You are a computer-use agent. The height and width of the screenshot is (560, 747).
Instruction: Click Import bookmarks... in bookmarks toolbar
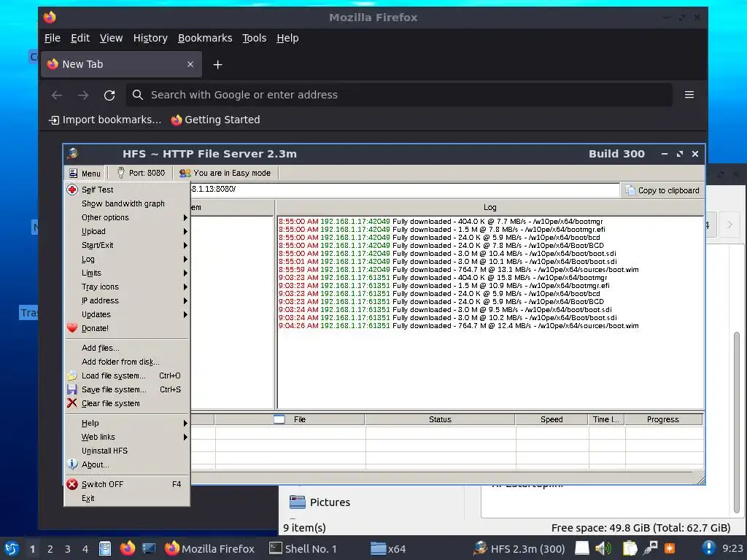pos(105,120)
